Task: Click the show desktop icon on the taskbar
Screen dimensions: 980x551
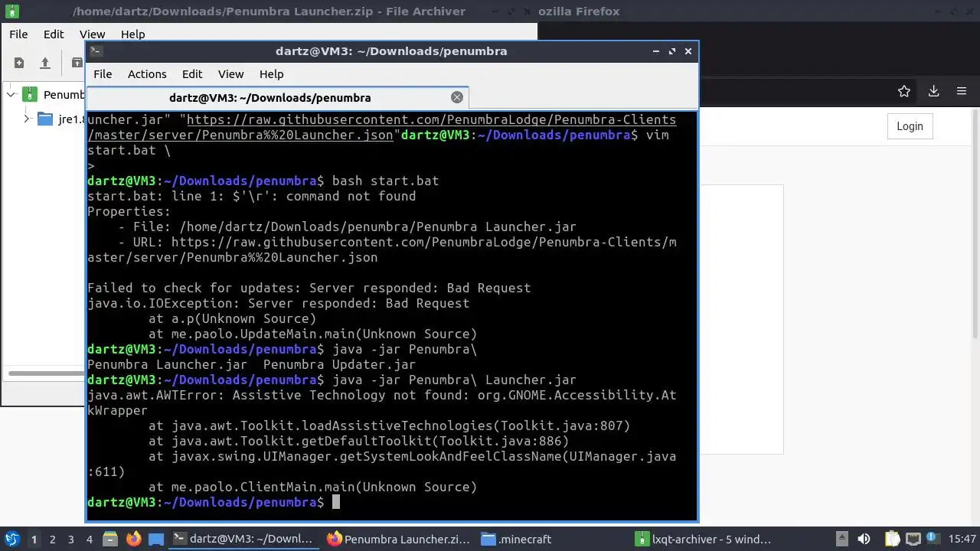Action: pyautogui.click(x=156, y=539)
